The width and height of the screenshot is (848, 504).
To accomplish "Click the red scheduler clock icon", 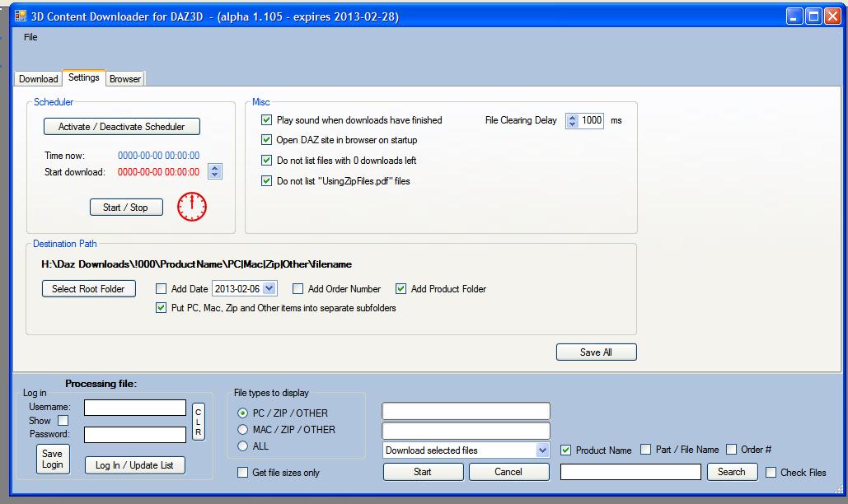I will (191, 207).
